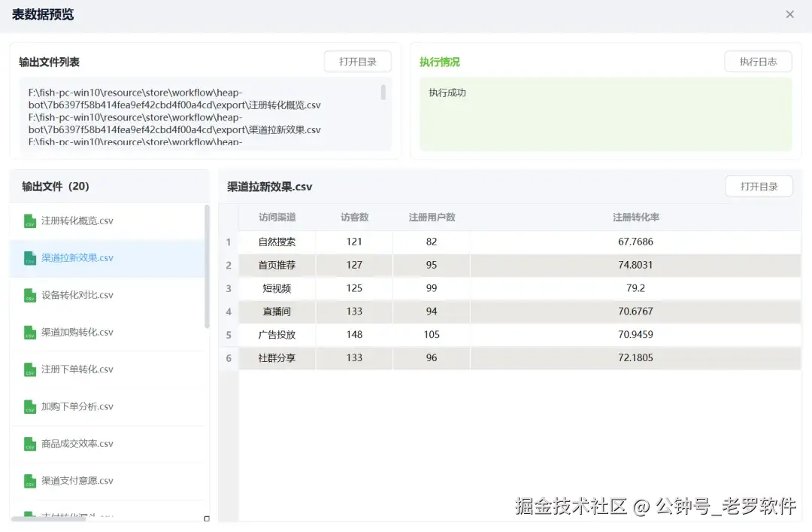Click the 访问渠道 column header
Screen dimensions: 812x532
pyautogui.click(x=277, y=217)
